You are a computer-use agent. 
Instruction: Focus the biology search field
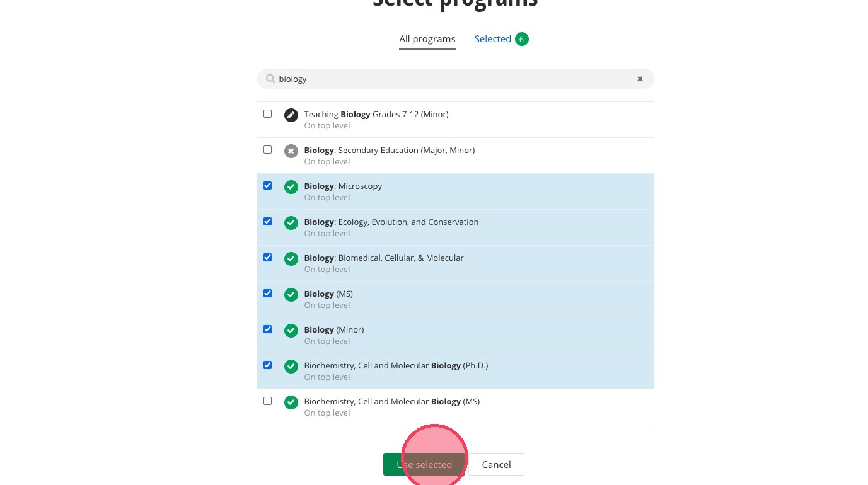tap(454, 79)
